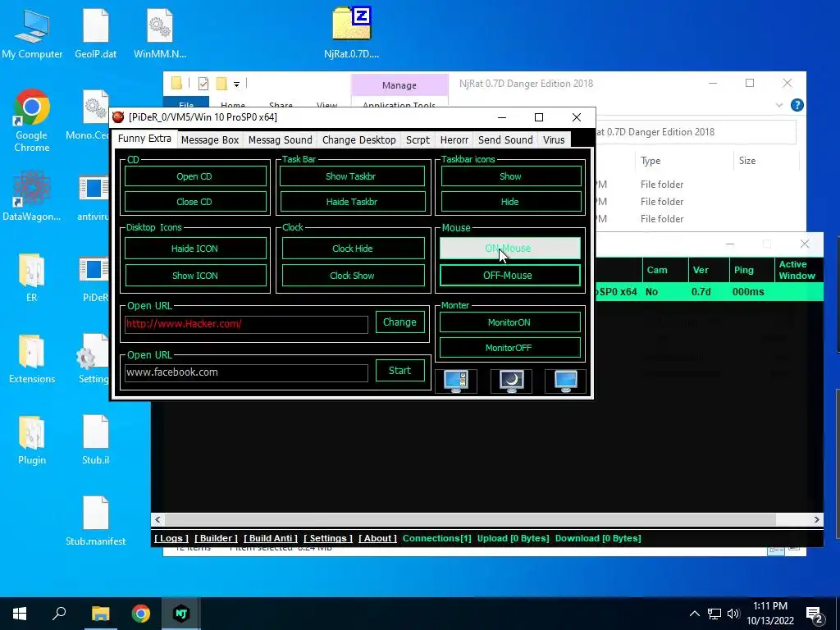Click right arrow of horizontal scrollbar
The image size is (840, 630).
[x=816, y=519]
